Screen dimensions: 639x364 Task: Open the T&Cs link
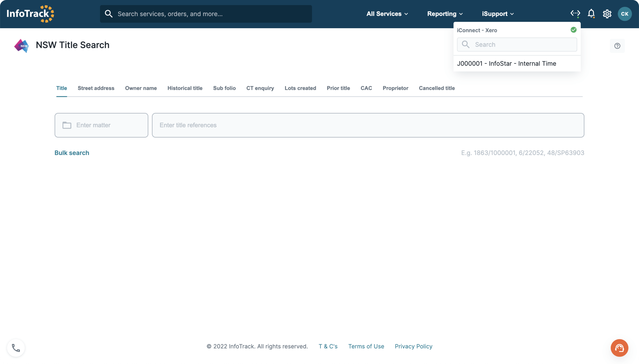coord(328,346)
